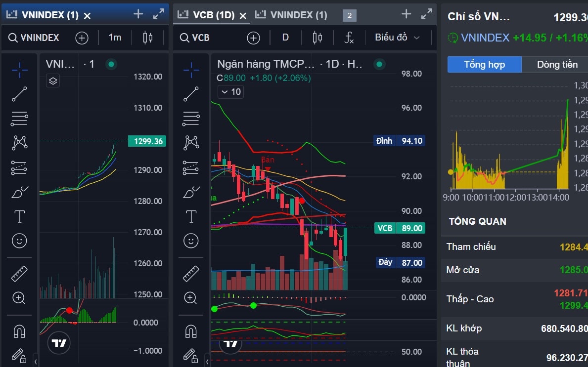
Task: Select ruler measure tool in VCB chart
Action: coord(191,273)
